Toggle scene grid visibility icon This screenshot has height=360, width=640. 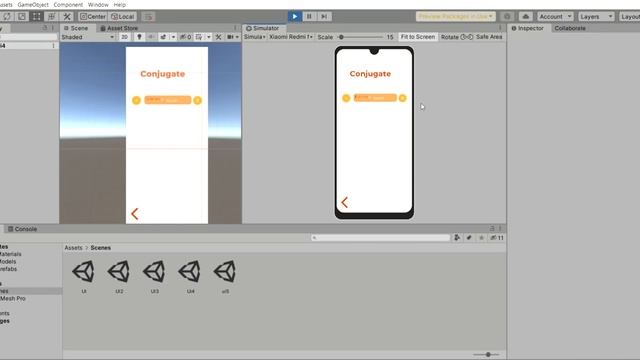pyautogui.click(x=199, y=37)
